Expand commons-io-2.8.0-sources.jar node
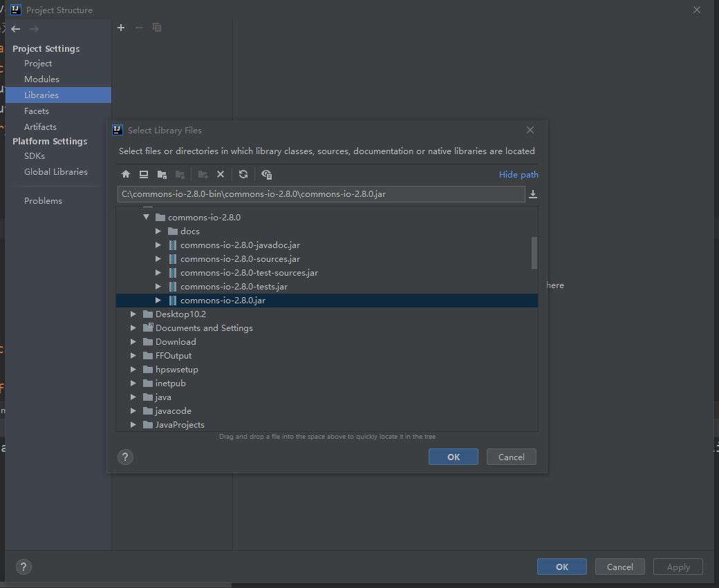 tap(158, 259)
